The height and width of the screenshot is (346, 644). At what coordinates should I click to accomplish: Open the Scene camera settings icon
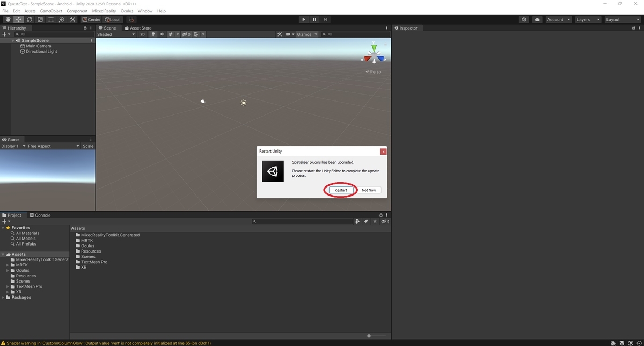click(288, 34)
